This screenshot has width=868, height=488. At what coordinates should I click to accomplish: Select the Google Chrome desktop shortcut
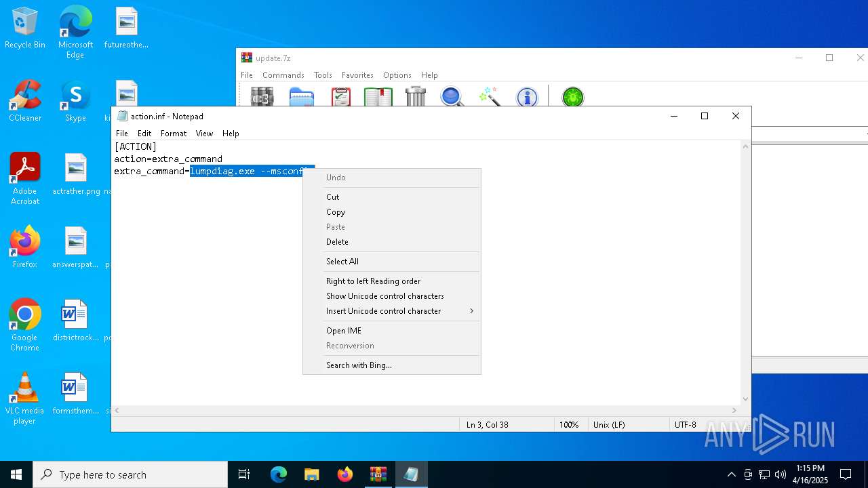coord(25,325)
